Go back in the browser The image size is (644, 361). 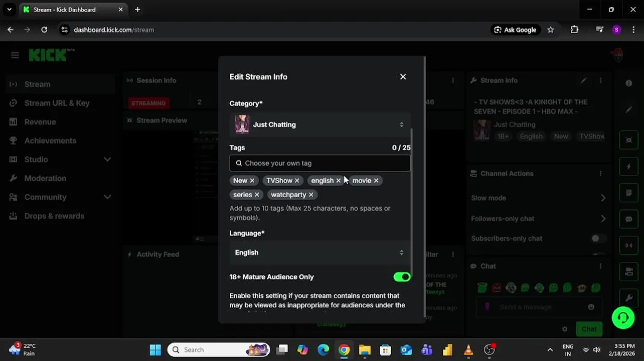11,30
